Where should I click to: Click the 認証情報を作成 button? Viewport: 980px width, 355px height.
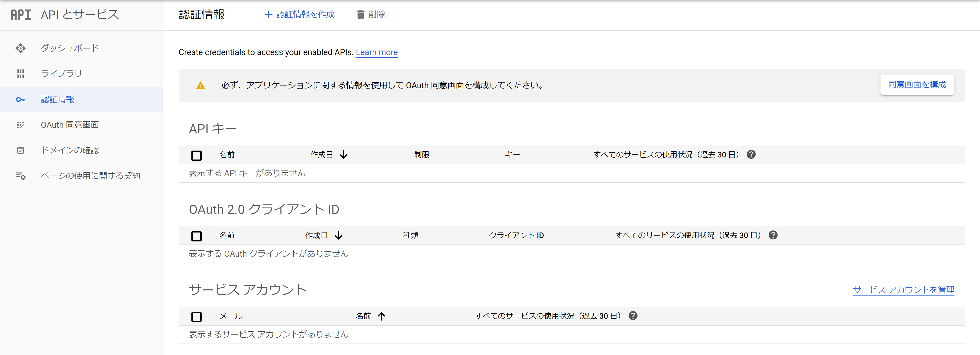[299, 15]
